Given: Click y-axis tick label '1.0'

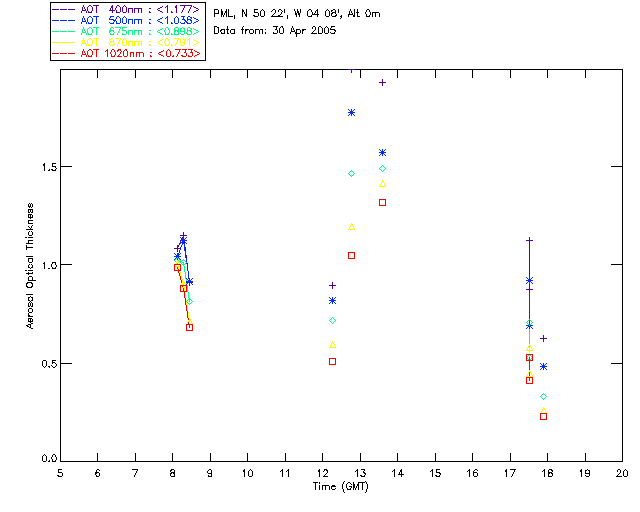Looking at the screenshot, I should click(49, 265).
